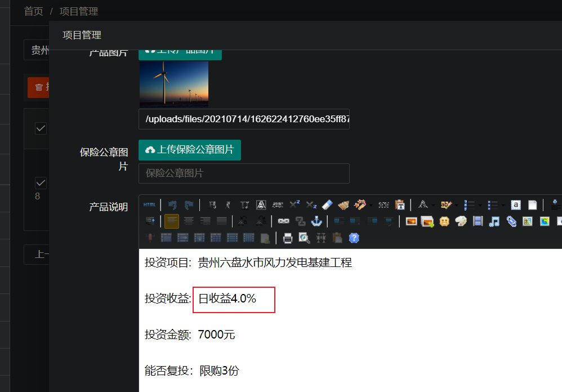562x392 pixels.
Task: Apply font color A icon
Action: [x=423, y=205]
